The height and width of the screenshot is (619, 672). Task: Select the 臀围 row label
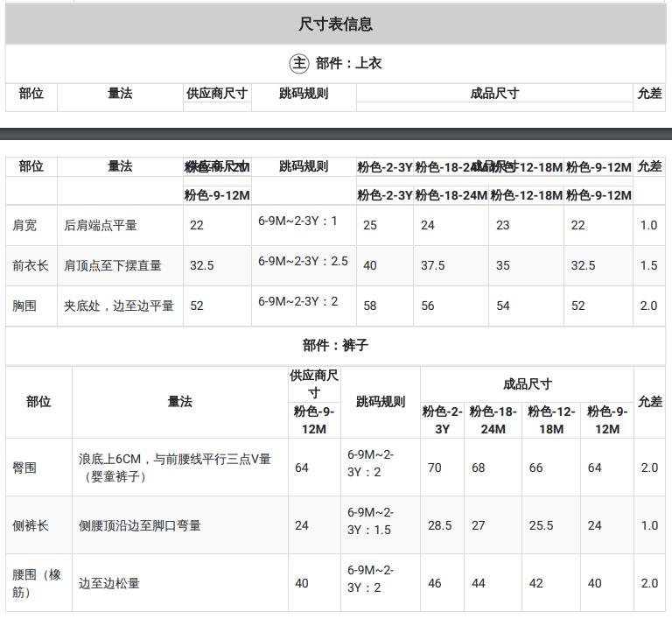24,468
